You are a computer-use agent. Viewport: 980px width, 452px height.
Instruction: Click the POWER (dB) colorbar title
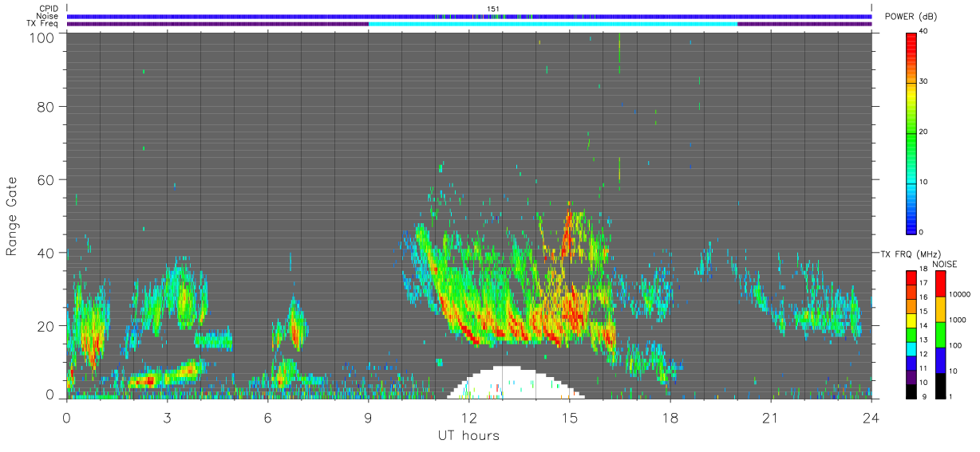click(912, 18)
